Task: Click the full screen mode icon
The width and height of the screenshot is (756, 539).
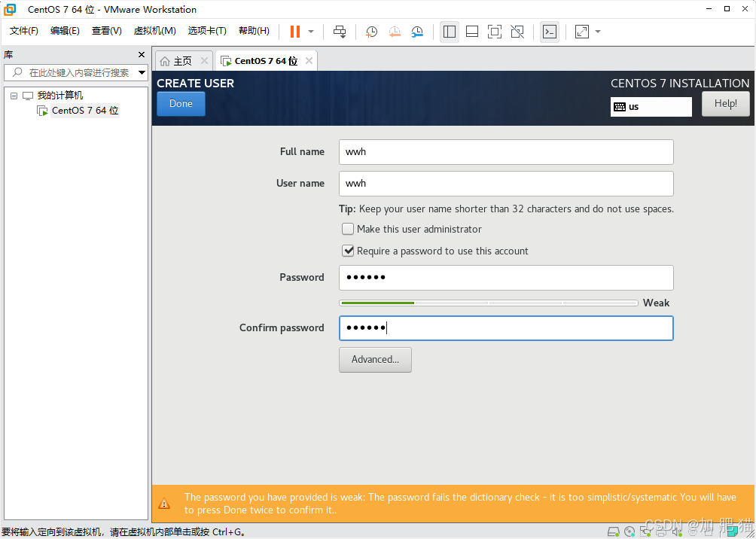Action: point(495,32)
